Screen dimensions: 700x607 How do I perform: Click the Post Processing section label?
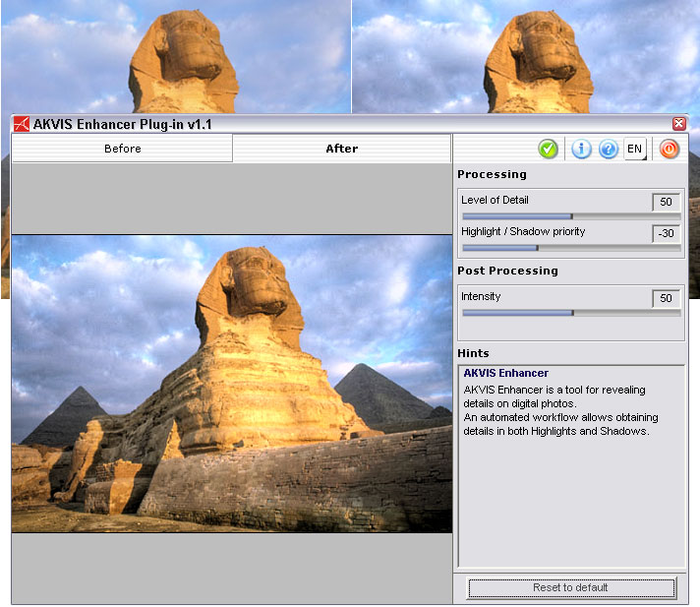(507, 271)
